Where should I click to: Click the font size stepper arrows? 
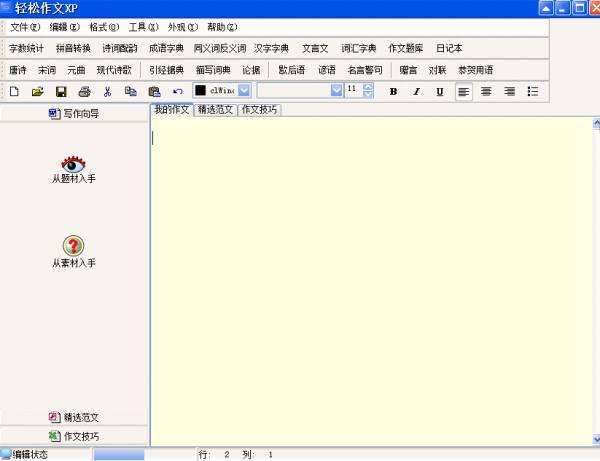368,91
